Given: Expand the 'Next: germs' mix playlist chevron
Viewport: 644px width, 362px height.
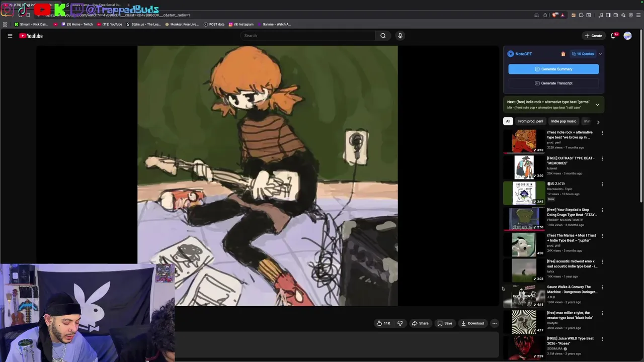Looking at the screenshot, I should click(597, 105).
